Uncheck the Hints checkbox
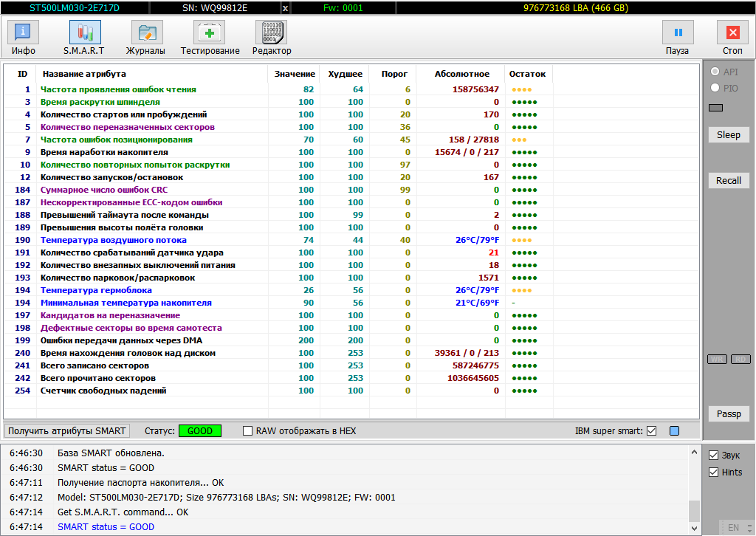This screenshot has height=536, width=756. point(713,473)
